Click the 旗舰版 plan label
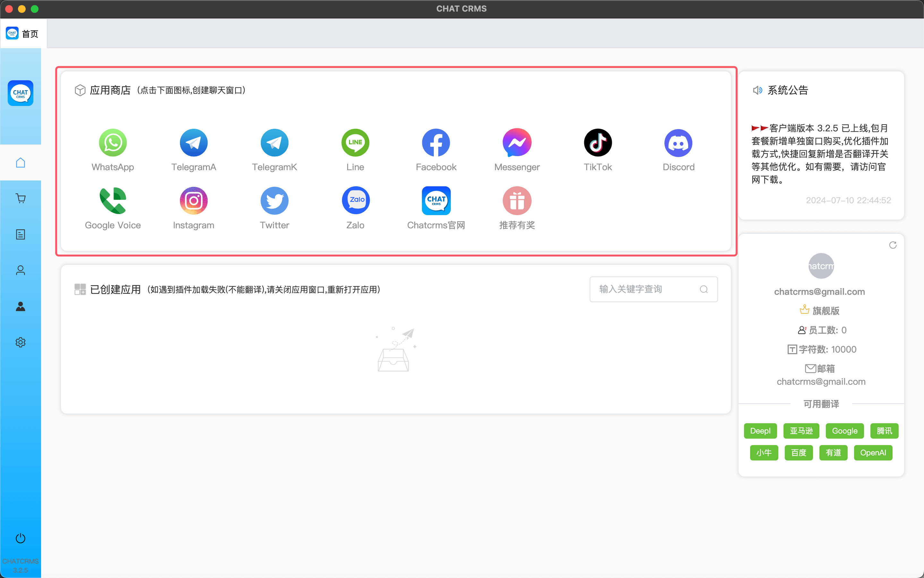Image resolution: width=924 pixels, height=578 pixels. click(826, 311)
